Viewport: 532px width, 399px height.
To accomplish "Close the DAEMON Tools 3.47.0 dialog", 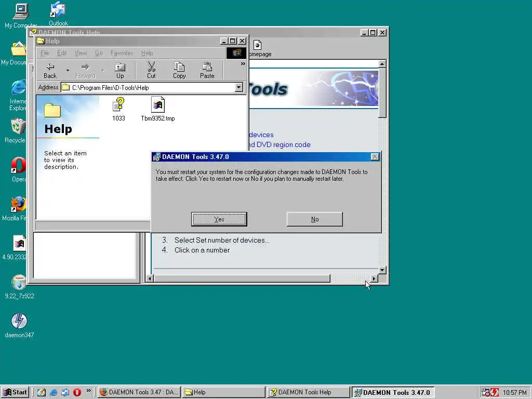I will 375,157.
